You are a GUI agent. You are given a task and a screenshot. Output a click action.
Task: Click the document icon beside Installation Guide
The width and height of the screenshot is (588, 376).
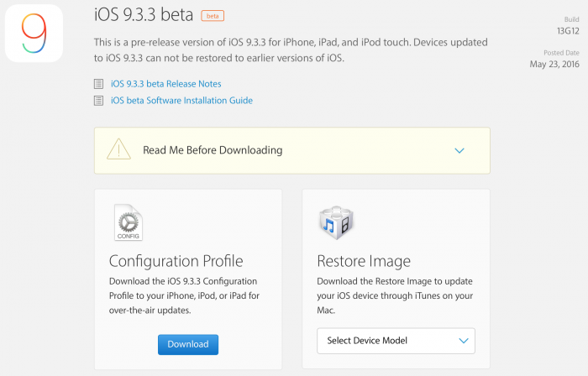coord(98,101)
